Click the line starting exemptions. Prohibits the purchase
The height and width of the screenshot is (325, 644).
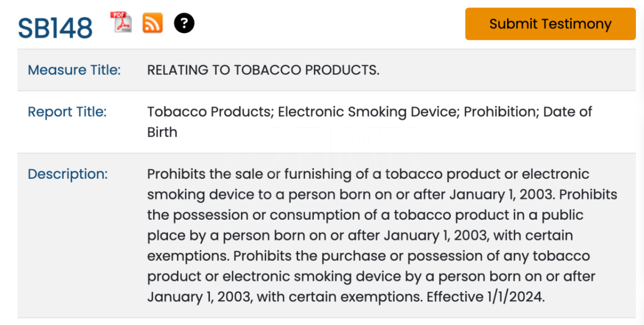pyautogui.click(x=369, y=256)
